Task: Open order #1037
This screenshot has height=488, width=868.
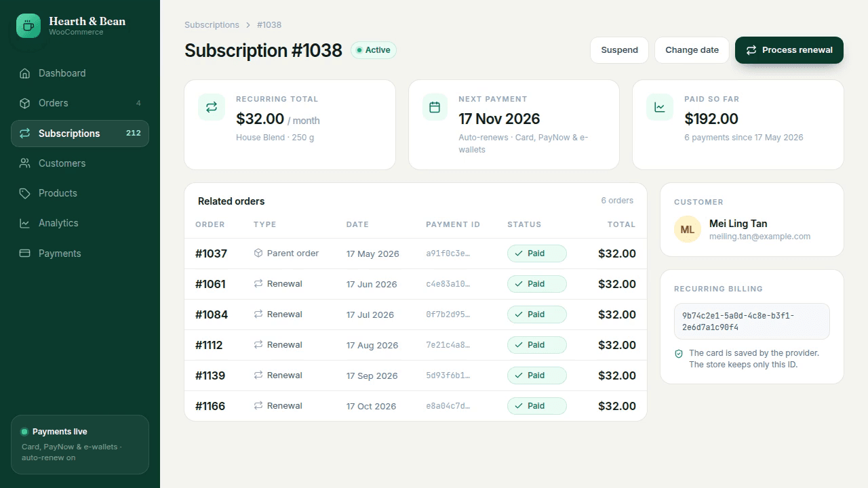Action: point(211,253)
